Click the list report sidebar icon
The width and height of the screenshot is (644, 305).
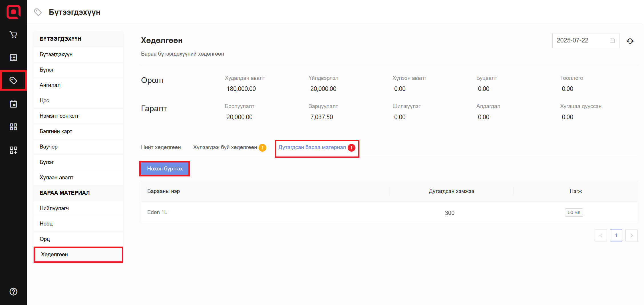pos(13,58)
